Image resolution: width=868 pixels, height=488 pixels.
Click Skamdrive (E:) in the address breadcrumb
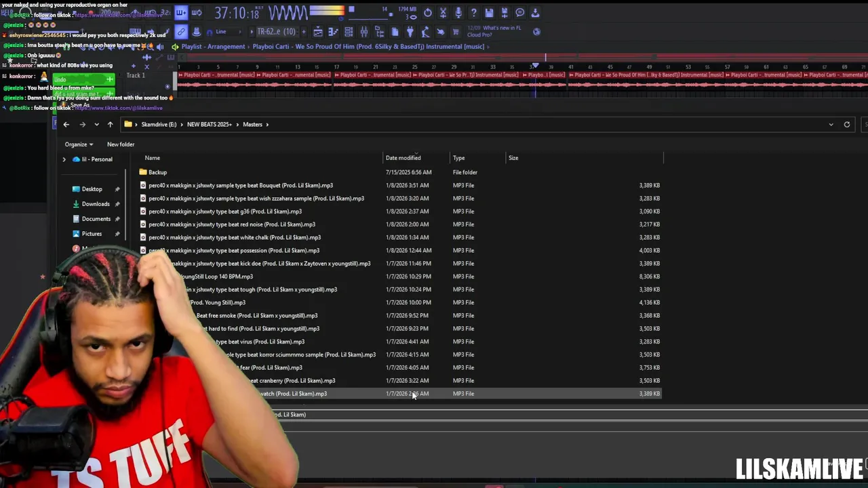tap(159, 124)
